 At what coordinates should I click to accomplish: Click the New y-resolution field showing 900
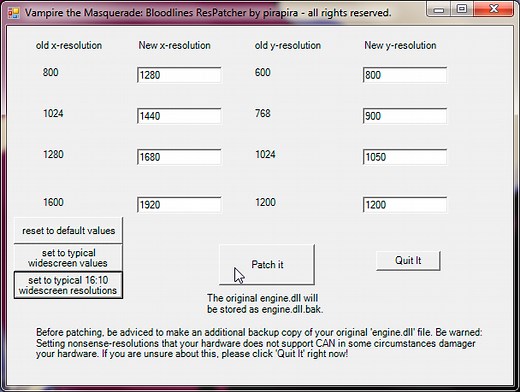tap(405, 116)
